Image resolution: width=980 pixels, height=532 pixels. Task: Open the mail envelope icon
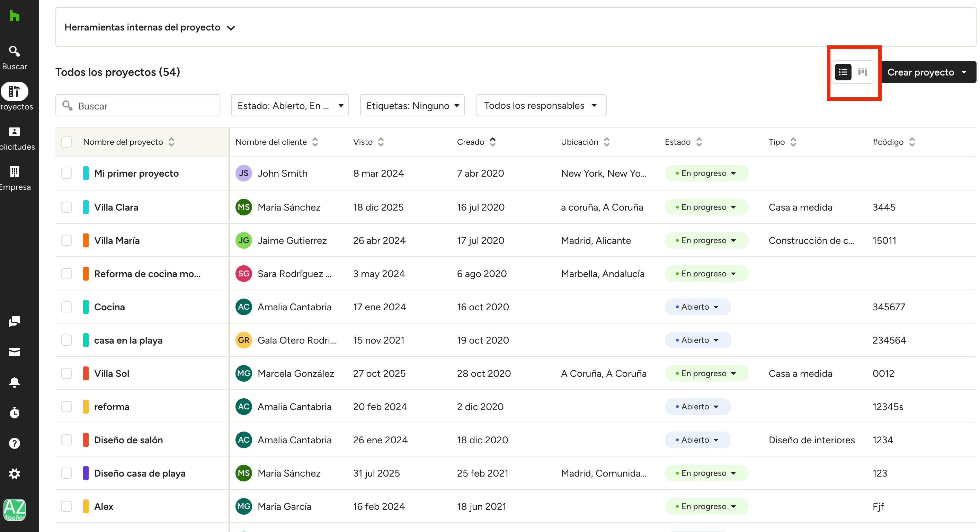click(15, 352)
